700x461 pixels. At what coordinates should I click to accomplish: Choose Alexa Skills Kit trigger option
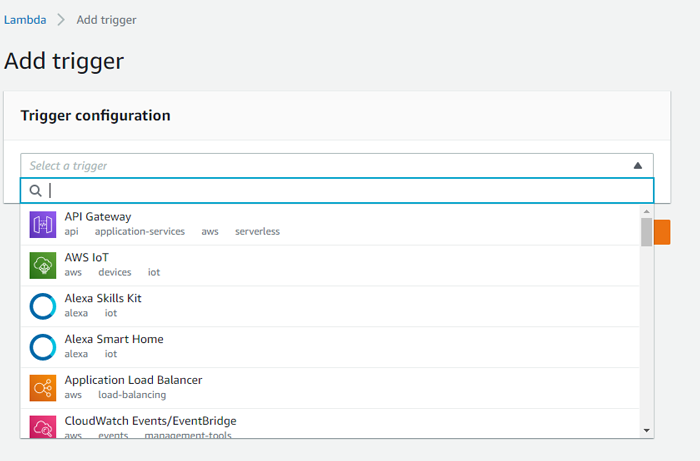[330, 306]
